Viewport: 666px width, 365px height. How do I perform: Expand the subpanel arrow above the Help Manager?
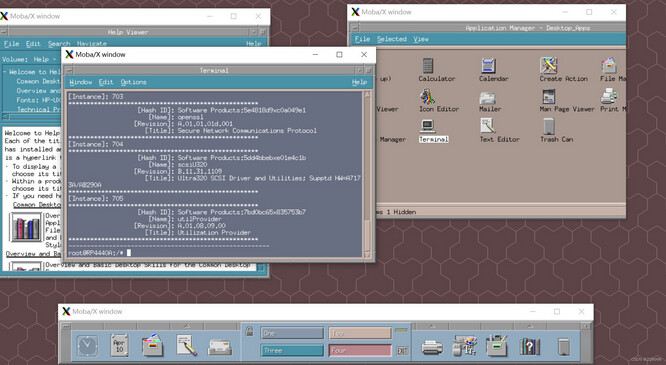click(531, 326)
